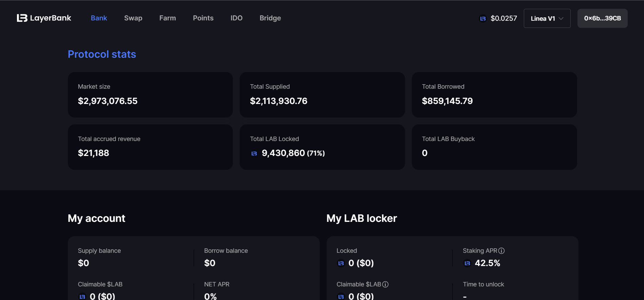
Task: Click the Protocol stats heading
Action: [x=102, y=54]
